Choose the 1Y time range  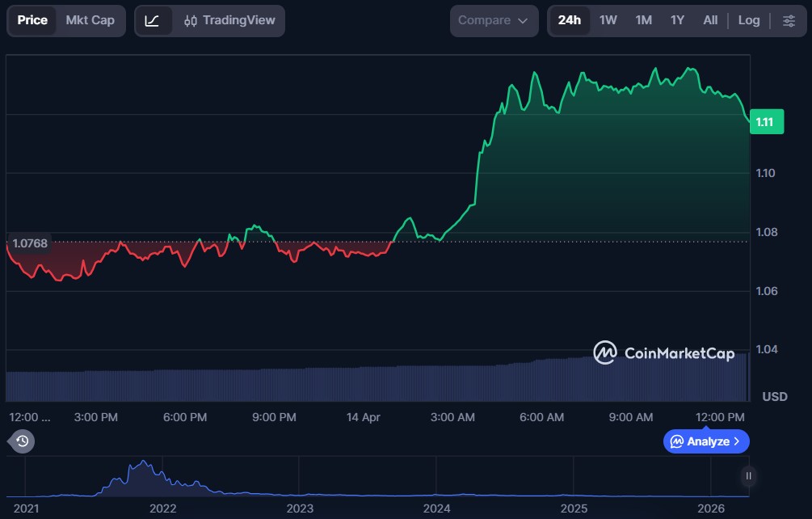click(x=677, y=20)
